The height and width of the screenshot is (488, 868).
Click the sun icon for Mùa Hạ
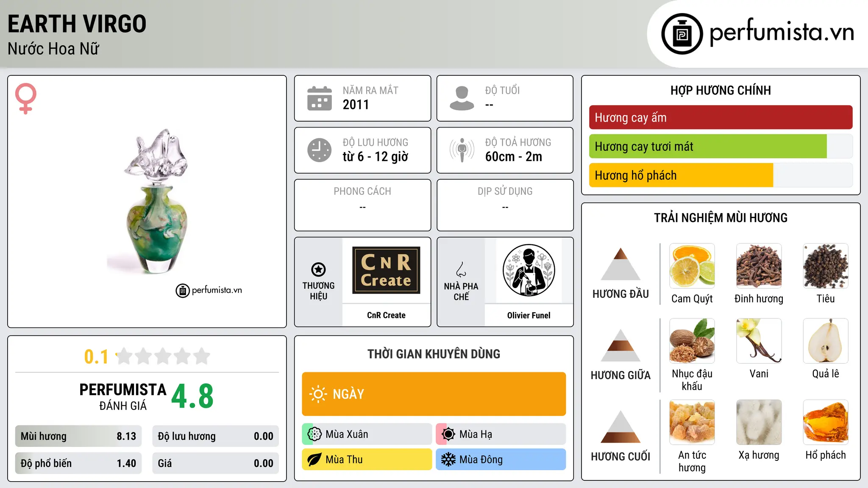(x=448, y=434)
